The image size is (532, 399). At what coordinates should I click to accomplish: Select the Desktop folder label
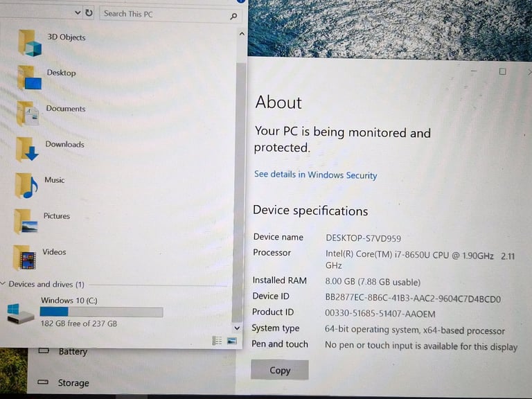coord(61,73)
